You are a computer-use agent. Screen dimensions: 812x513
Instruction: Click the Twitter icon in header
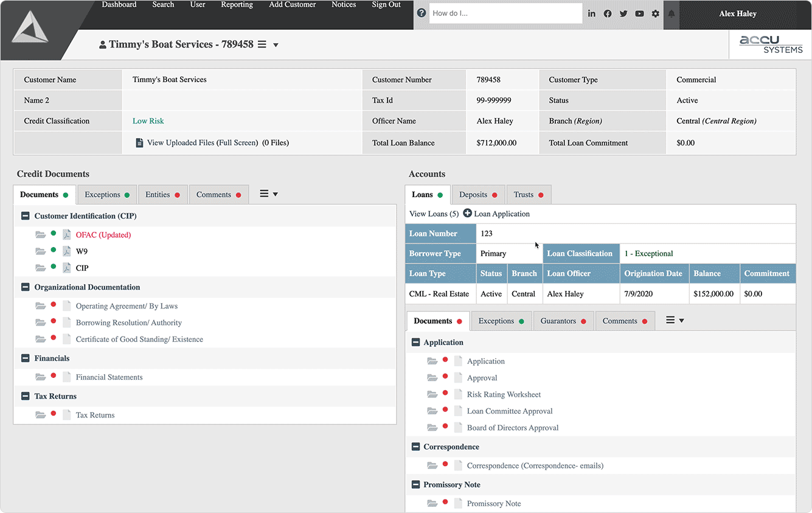(623, 13)
